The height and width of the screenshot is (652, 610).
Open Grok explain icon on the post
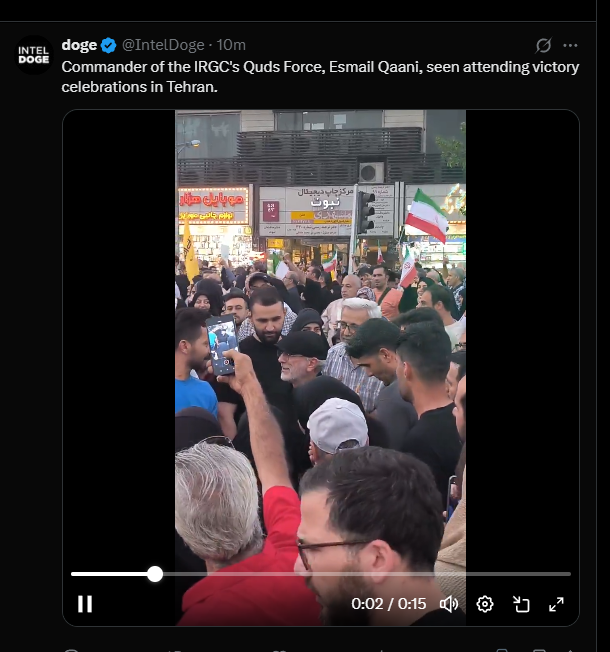(x=543, y=45)
